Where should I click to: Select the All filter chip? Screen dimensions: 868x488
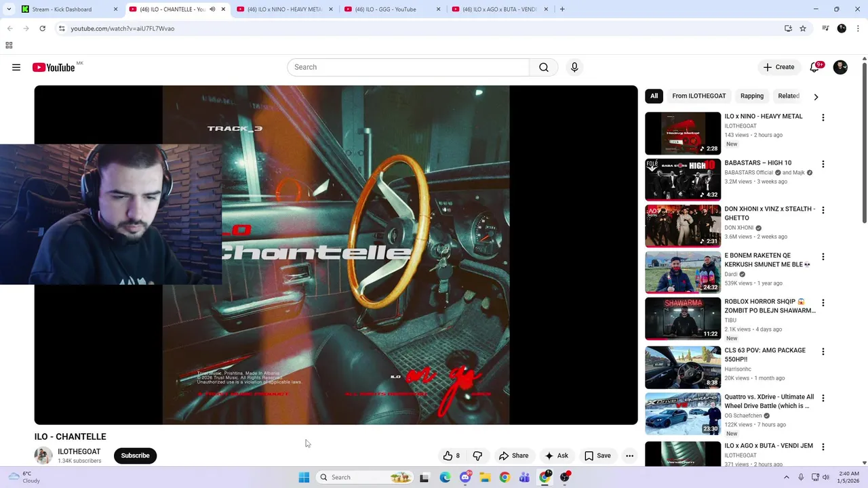point(654,96)
